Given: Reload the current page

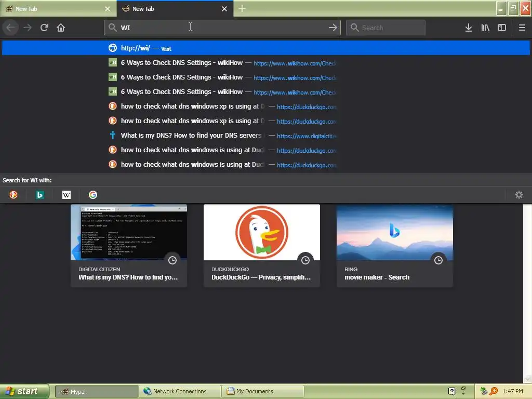Looking at the screenshot, I should click(44, 28).
